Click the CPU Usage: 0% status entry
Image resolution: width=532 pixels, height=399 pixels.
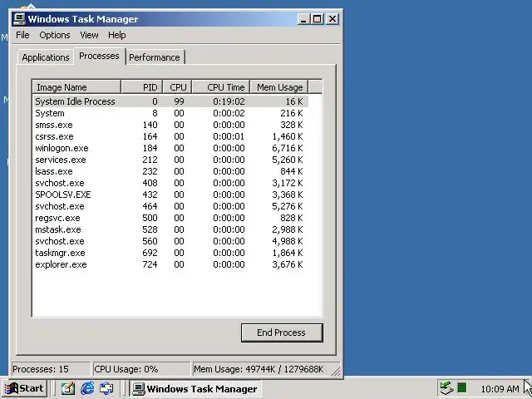point(141,369)
